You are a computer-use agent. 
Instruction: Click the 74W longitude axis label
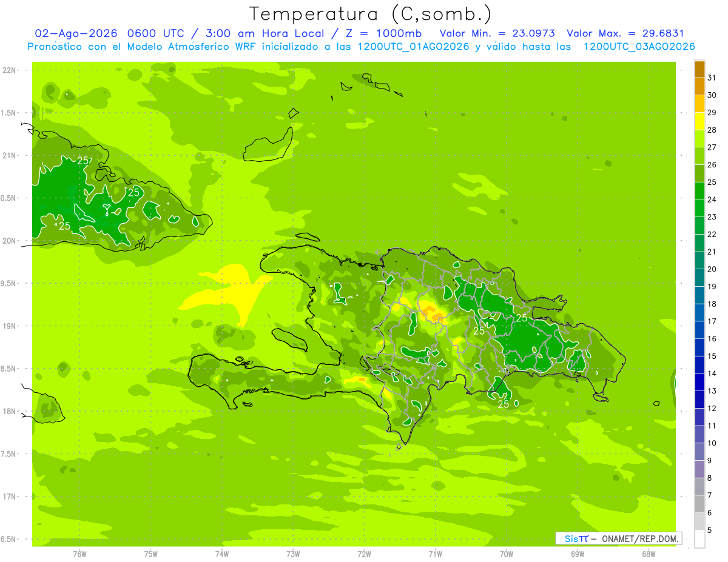pyautogui.click(x=222, y=554)
